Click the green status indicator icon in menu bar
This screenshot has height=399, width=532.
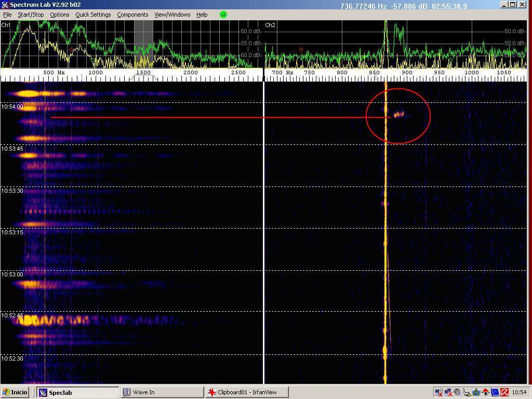[223, 15]
